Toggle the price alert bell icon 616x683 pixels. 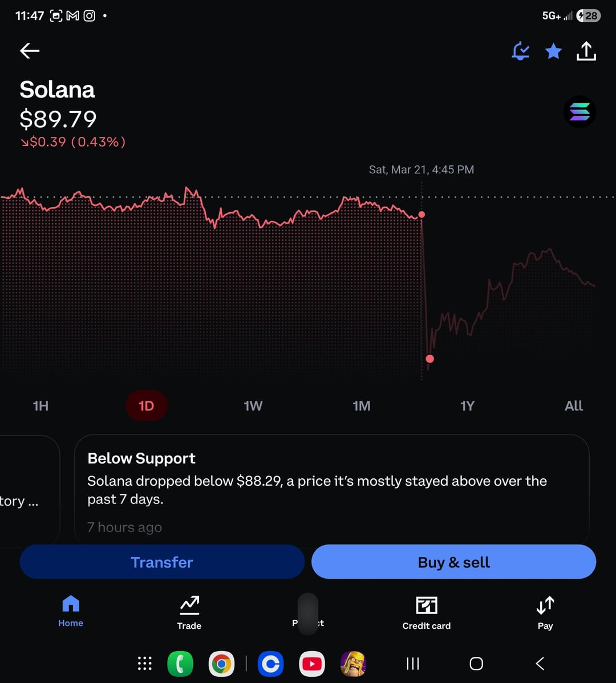[x=520, y=51]
